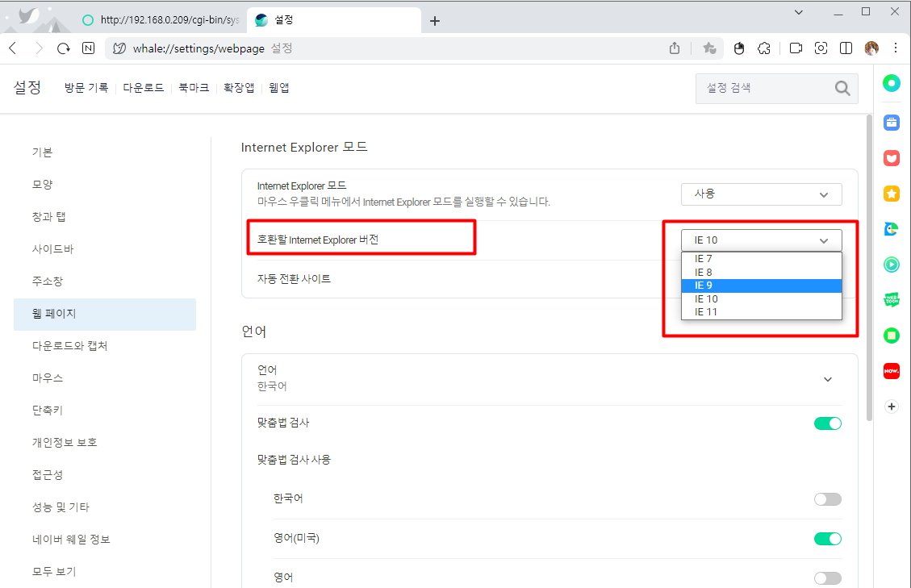Reload the current page

[x=63, y=48]
